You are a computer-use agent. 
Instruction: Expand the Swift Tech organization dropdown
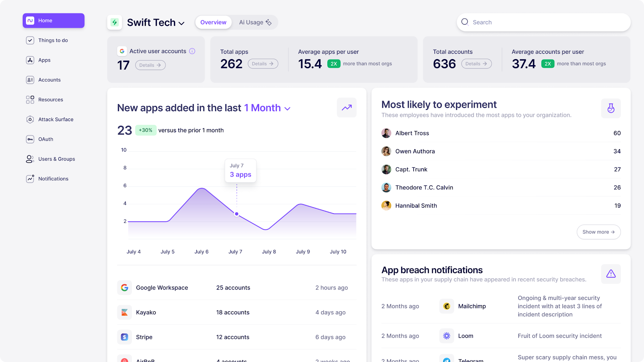click(182, 23)
